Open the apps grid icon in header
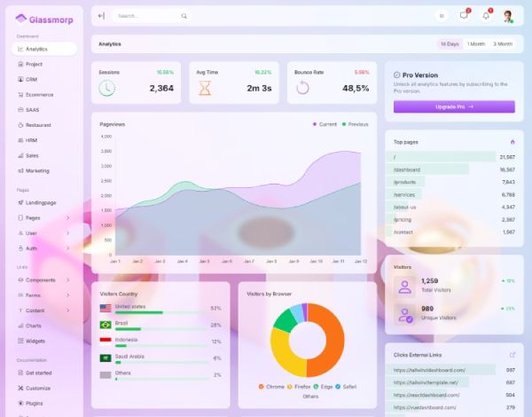 pos(442,16)
